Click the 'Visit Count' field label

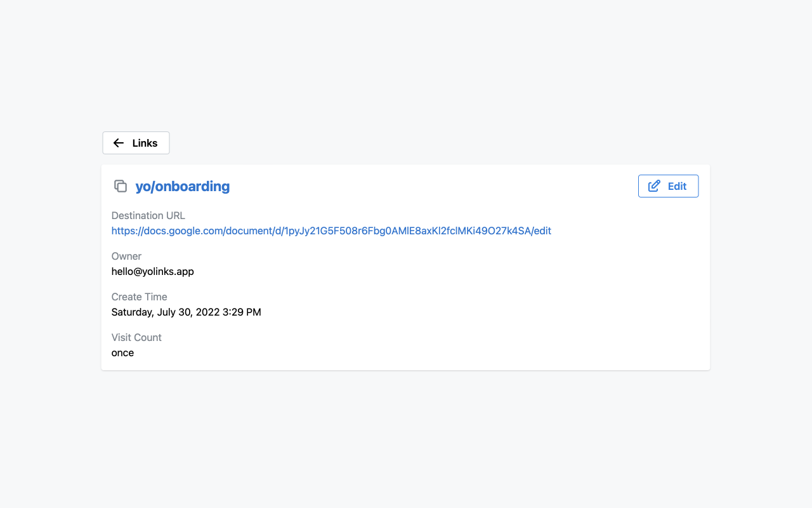[x=136, y=337]
